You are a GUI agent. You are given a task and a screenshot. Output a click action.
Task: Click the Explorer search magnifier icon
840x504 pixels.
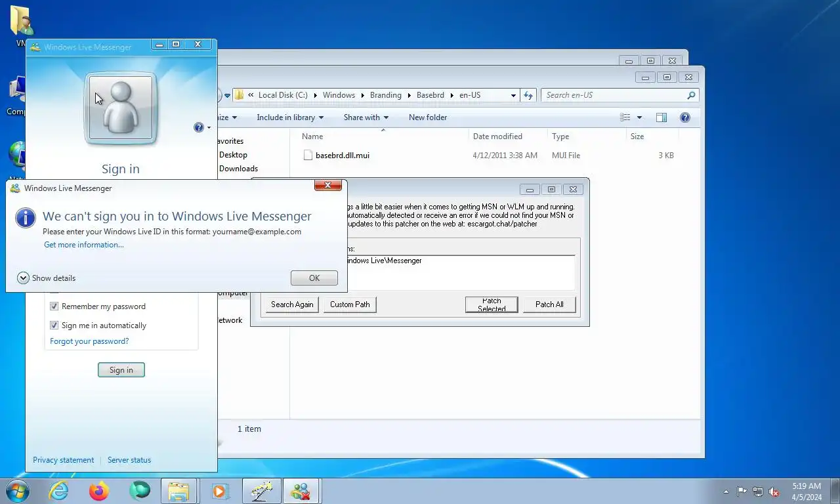tap(691, 95)
